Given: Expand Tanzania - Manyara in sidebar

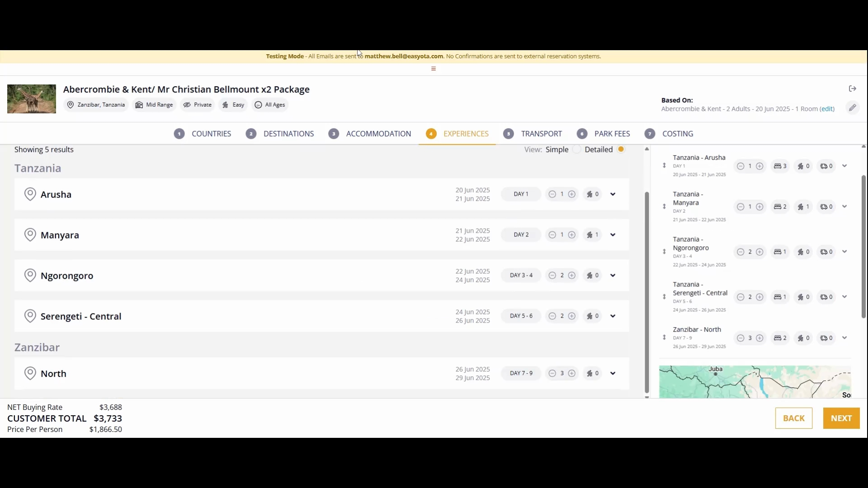Looking at the screenshot, I should click(x=844, y=207).
